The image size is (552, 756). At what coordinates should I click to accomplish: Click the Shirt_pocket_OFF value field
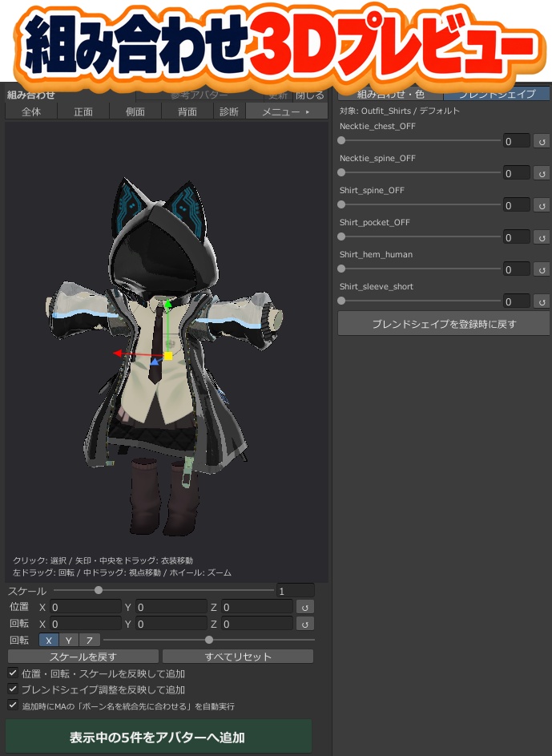coord(517,237)
